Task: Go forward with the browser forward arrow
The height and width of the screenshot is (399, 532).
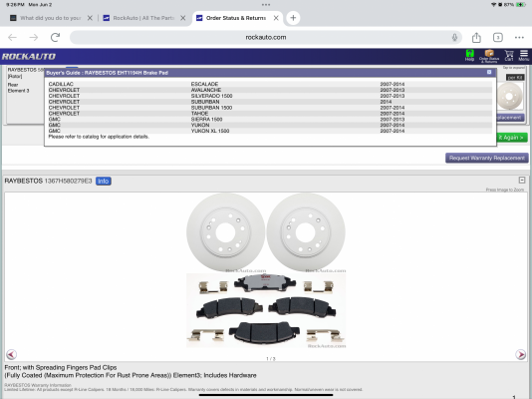Action: tap(34, 37)
